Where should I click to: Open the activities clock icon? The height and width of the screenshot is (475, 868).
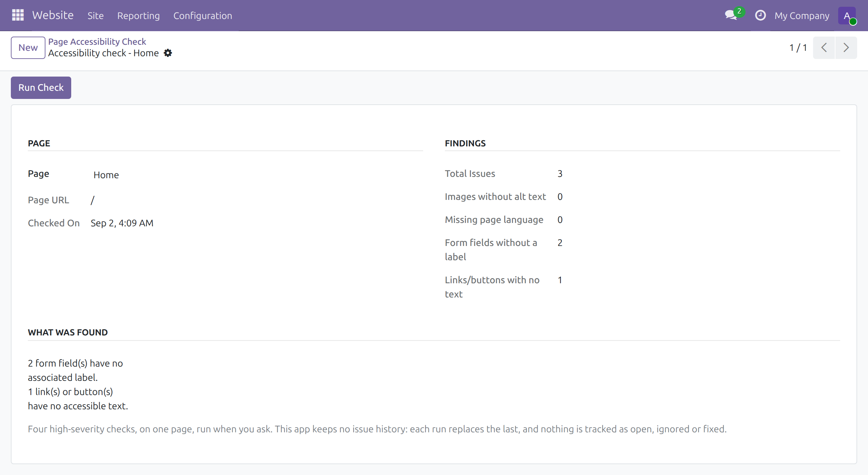click(760, 15)
